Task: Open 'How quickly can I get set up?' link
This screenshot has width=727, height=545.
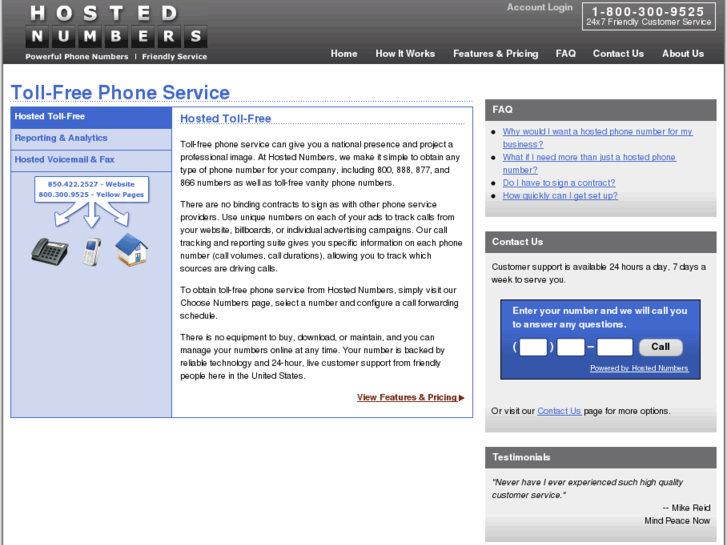Action: (x=560, y=196)
